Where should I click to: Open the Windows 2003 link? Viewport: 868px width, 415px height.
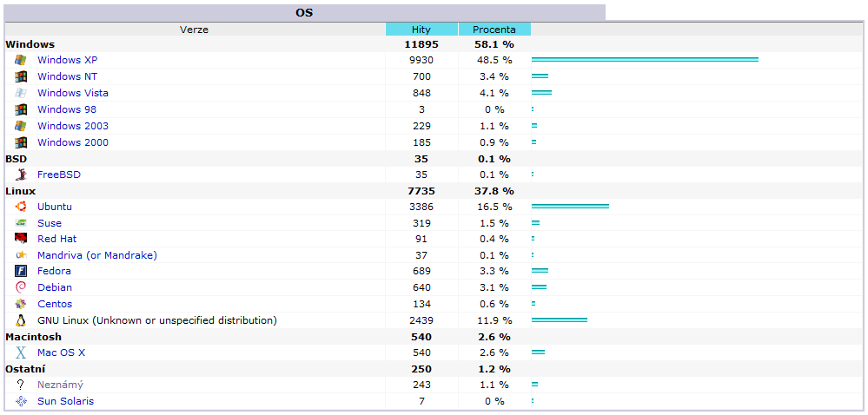[x=73, y=126]
